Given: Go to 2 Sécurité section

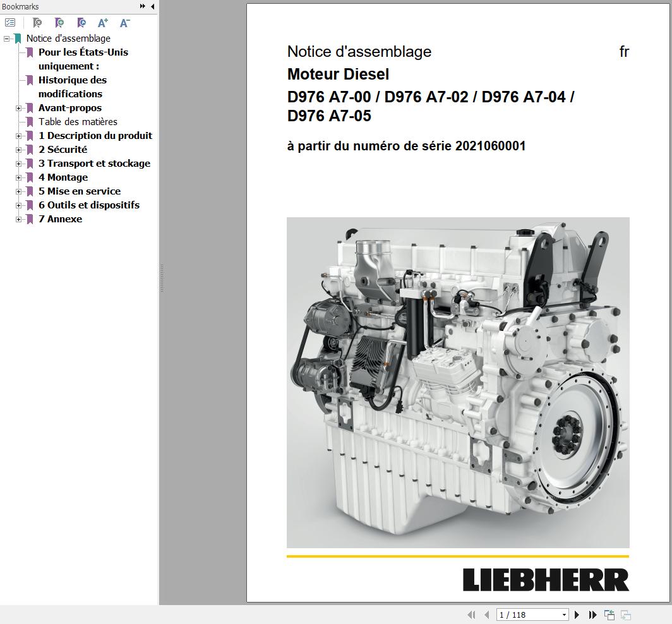Looking at the screenshot, I should click(63, 150).
